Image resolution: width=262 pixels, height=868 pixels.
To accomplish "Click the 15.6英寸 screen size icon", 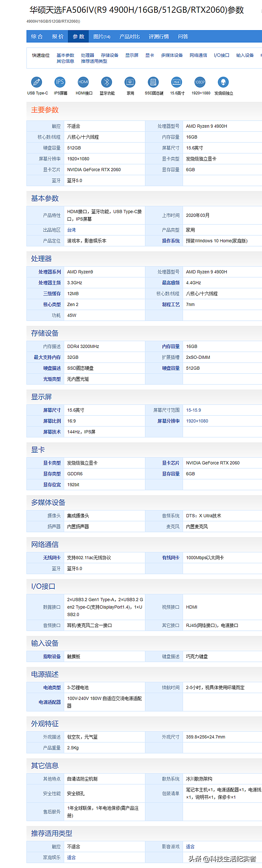I will (176, 82).
